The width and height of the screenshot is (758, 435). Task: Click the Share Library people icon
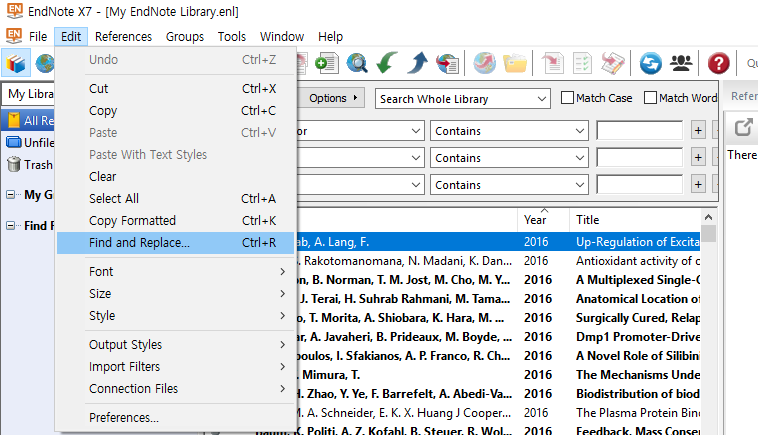(681, 63)
